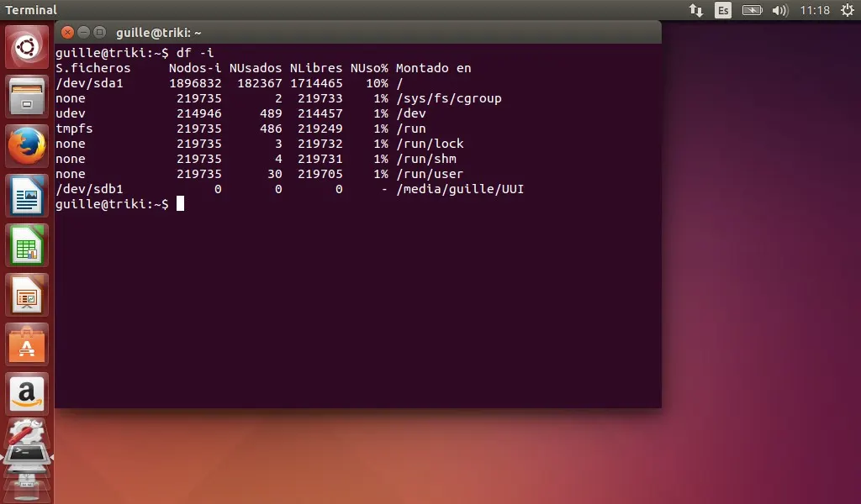Open the sound volume indicator
The height and width of the screenshot is (504, 861).
click(x=779, y=10)
